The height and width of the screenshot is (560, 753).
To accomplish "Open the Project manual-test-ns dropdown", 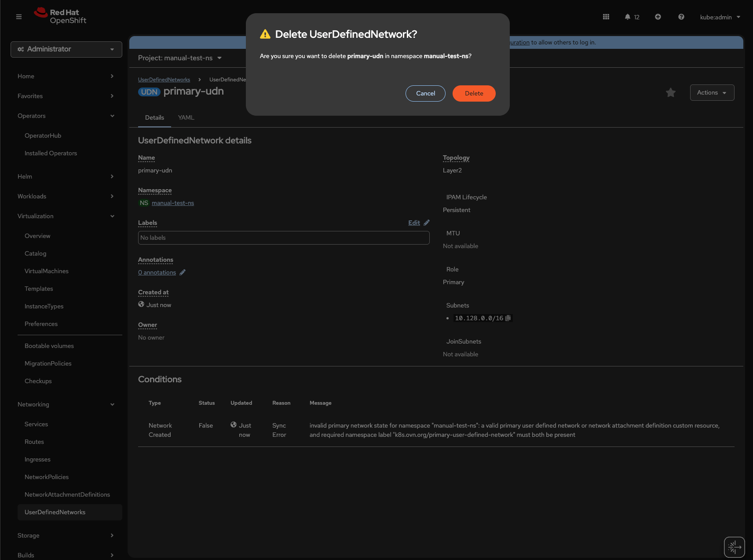I will pyautogui.click(x=180, y=58).
